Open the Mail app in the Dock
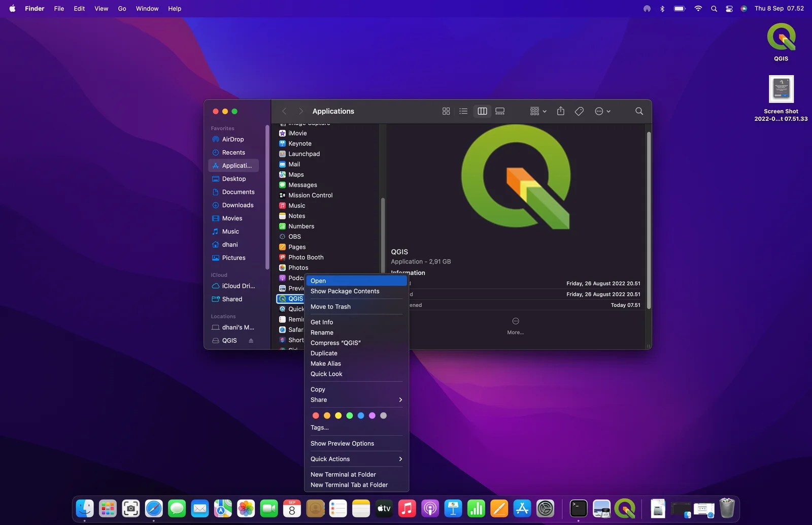 click(200, 508)
